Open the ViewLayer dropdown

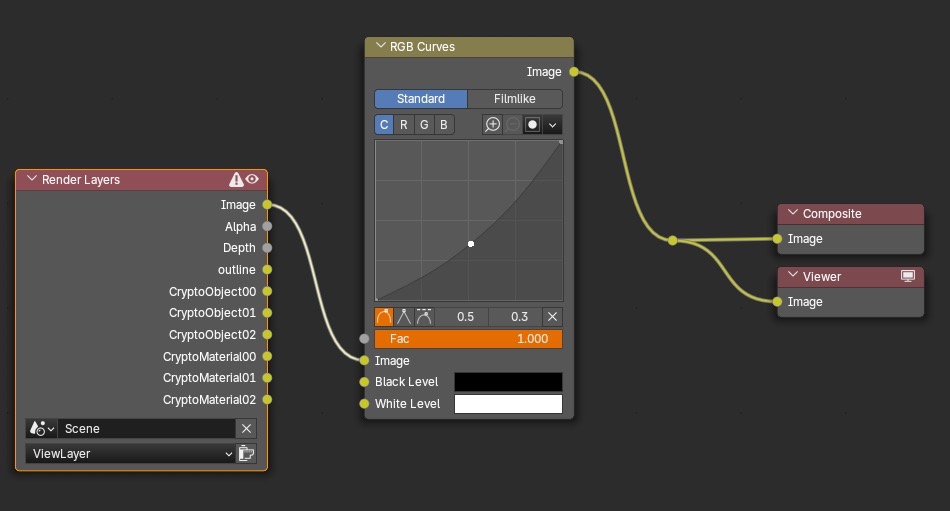(x=131, y=453)
